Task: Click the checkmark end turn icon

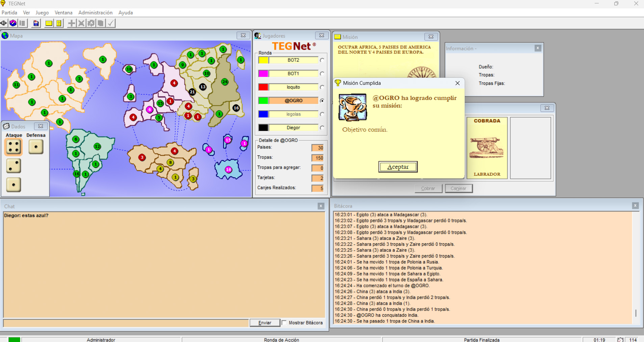Action: click(x=111, y=23)
